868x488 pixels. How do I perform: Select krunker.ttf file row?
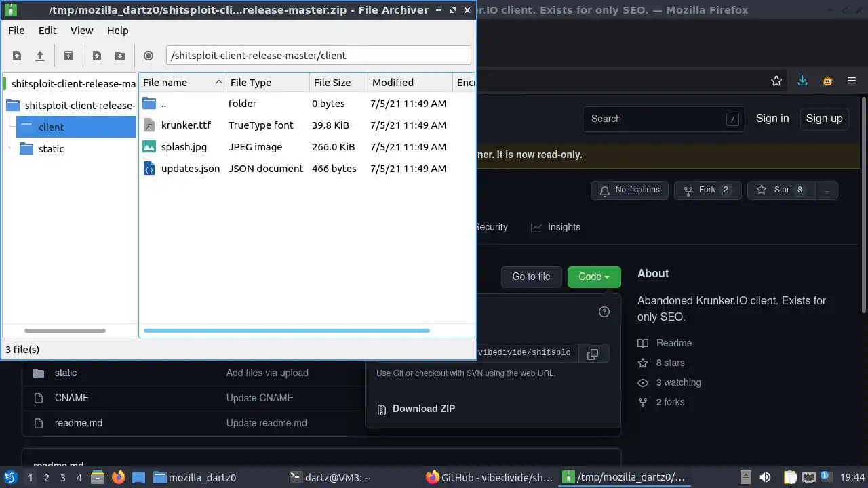(307, 125)
